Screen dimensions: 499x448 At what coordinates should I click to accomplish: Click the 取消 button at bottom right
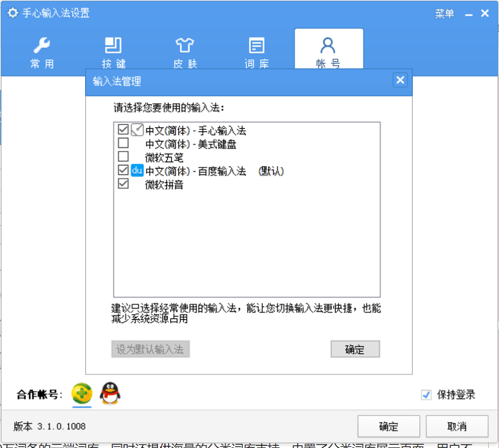pyautogui.click(x=457, y=426)
